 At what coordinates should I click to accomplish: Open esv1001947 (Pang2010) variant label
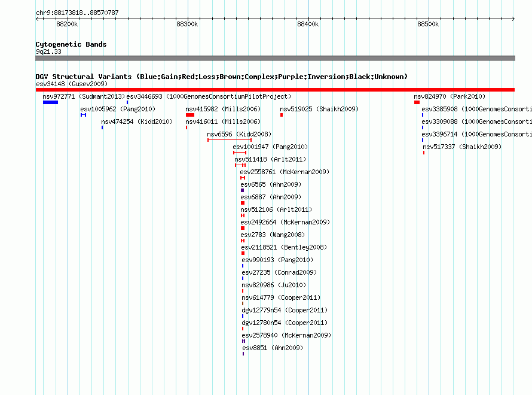(270, 147)
